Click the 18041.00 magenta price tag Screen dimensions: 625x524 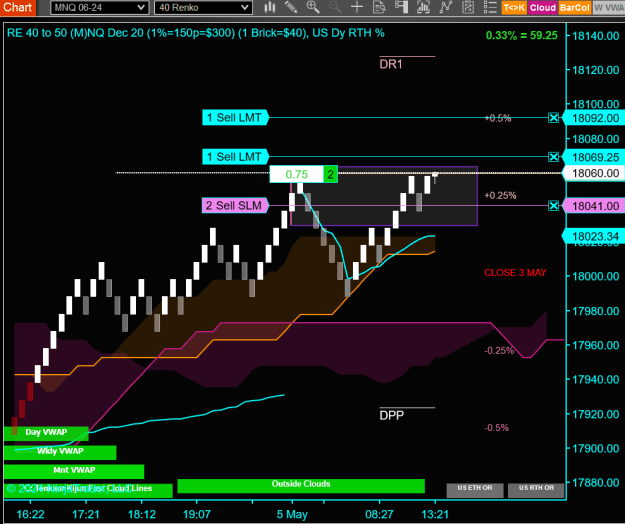[x=595, y=206]
